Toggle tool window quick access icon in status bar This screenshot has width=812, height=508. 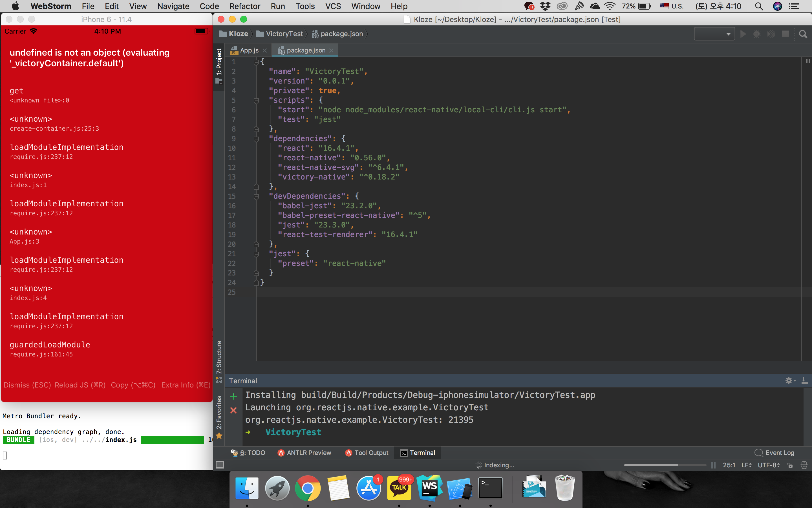(220, 465)
